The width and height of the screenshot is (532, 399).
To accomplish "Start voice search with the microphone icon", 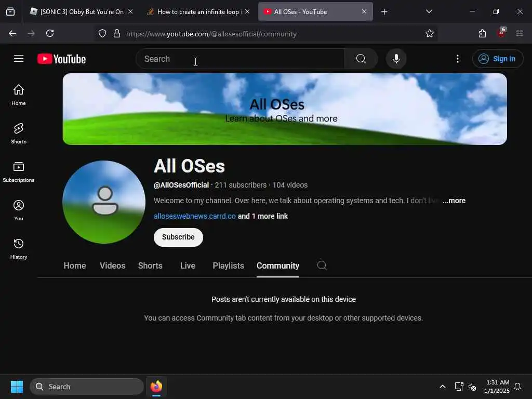I will pyautogui.click(x=396, y=59).
